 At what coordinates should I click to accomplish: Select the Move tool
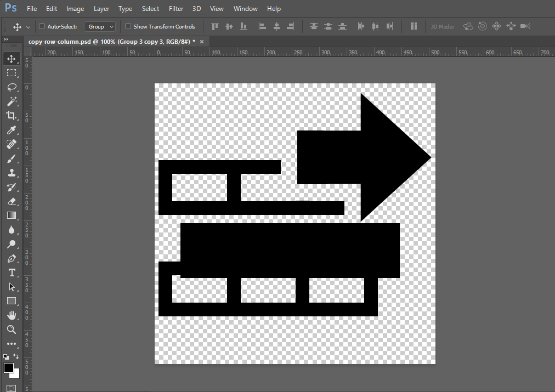tap(12, 59)
